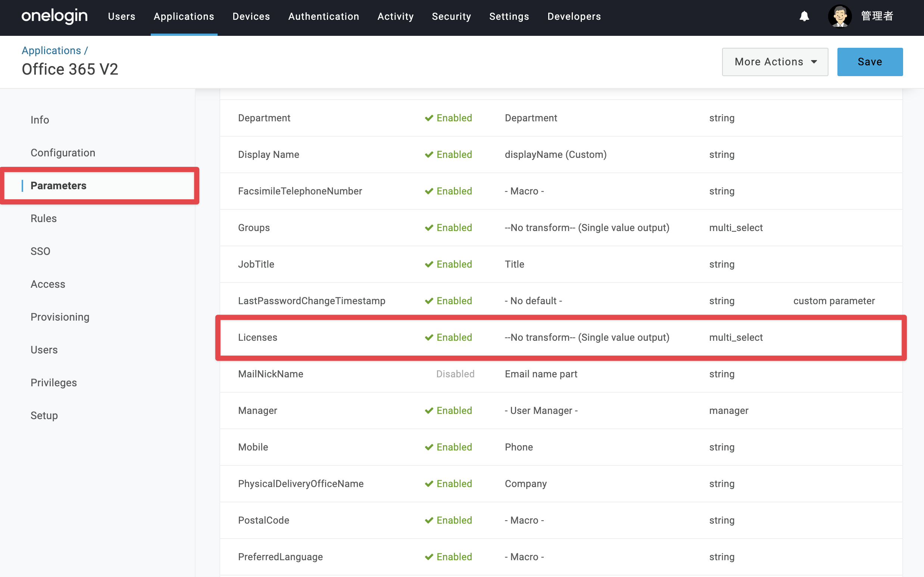The height and width of the screenshot is (577, 924).
Task: Open the PhysicalDeliveryOfficeName parameter
Action: [561, 484]
